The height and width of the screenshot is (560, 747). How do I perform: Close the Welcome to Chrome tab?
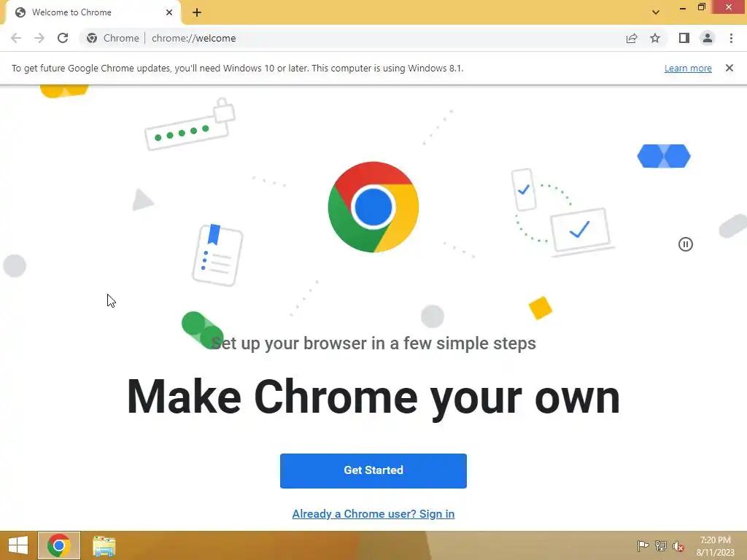[169, 12]
